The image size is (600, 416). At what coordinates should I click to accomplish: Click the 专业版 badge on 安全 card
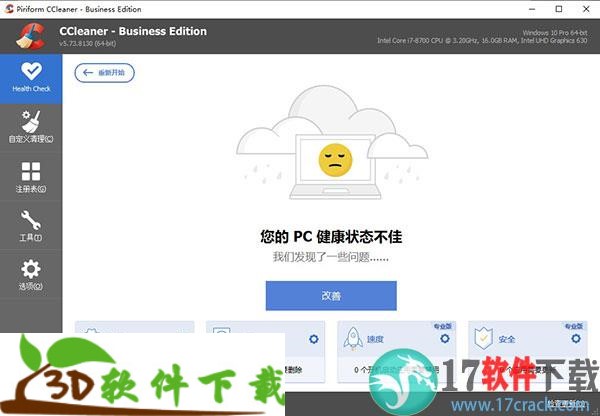[574, 326]
